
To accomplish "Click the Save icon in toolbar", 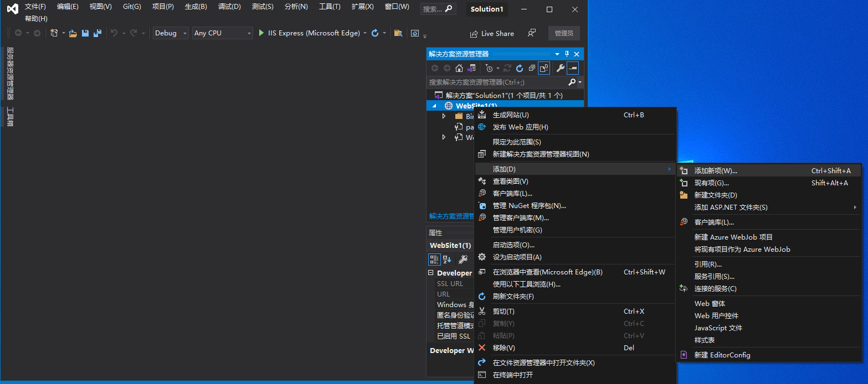I will click(x=85, y=33).
